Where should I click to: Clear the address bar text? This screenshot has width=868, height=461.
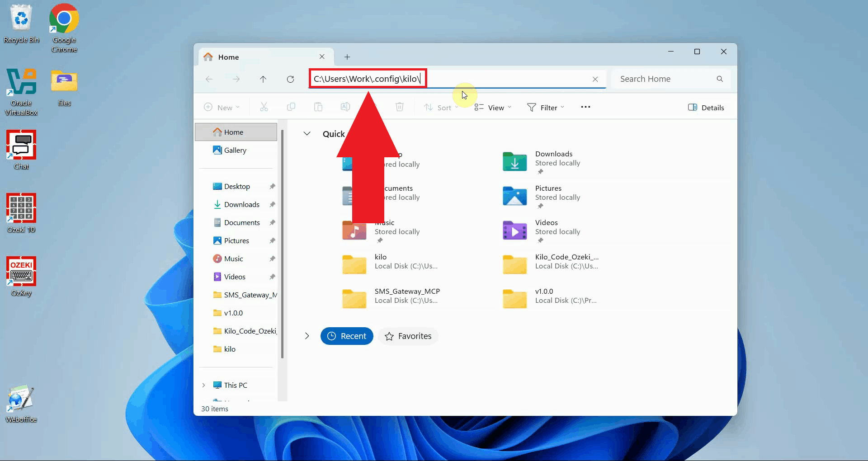pos(595,79)
